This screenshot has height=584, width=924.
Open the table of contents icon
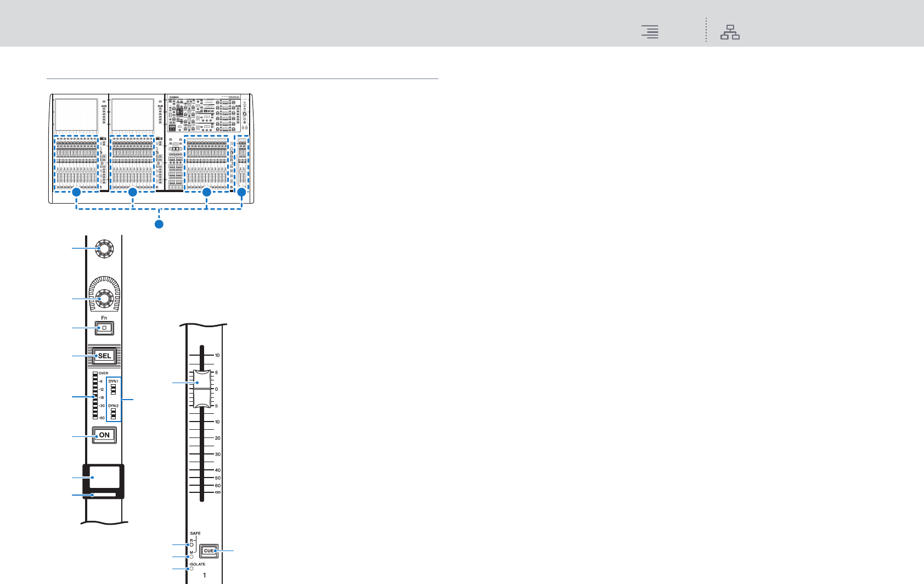coord(650,32)
